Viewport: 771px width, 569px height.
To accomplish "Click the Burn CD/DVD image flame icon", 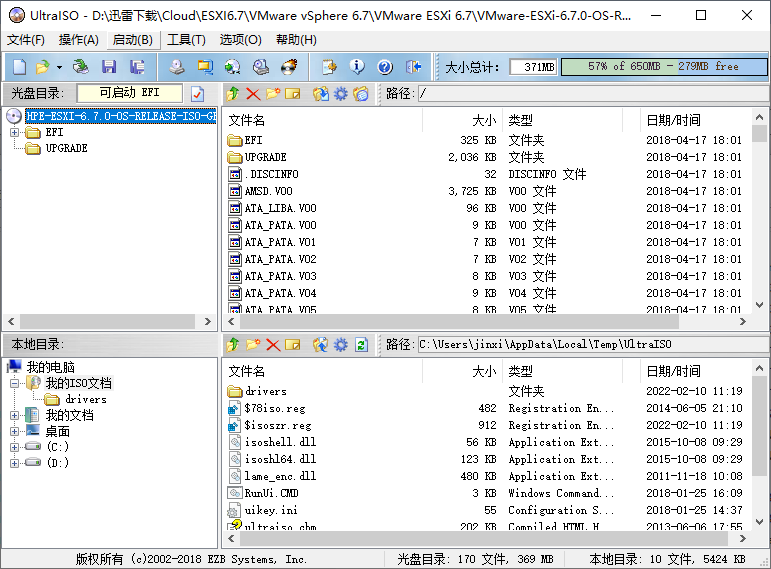I will [x=290, y=67].
